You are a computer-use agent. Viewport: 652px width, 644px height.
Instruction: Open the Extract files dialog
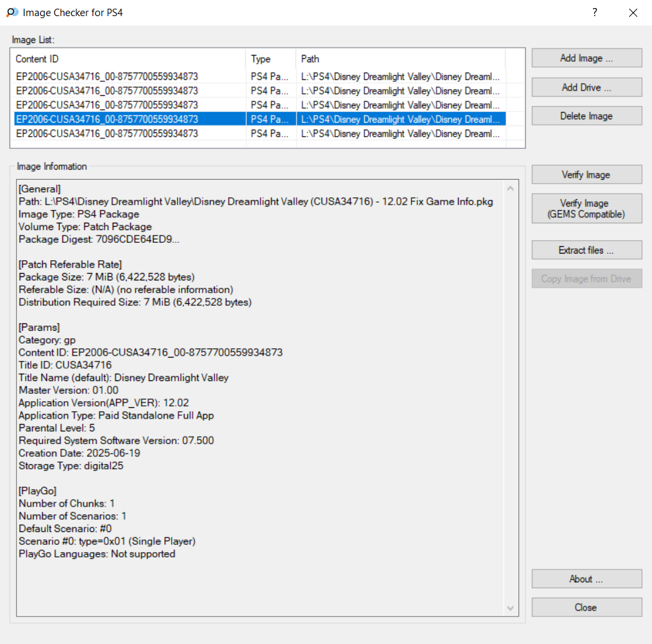click(x=586, y=250)
